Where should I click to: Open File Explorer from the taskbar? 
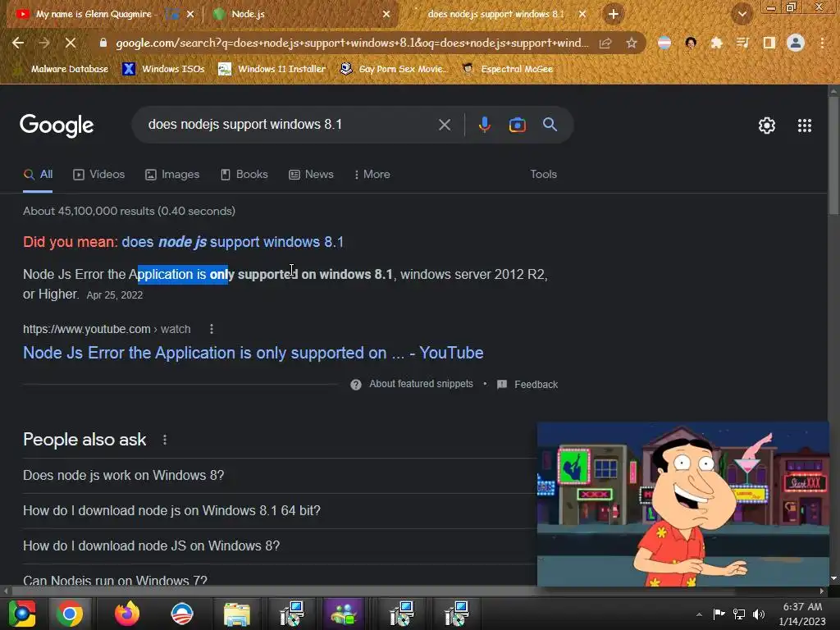click(x=237, y=614)
